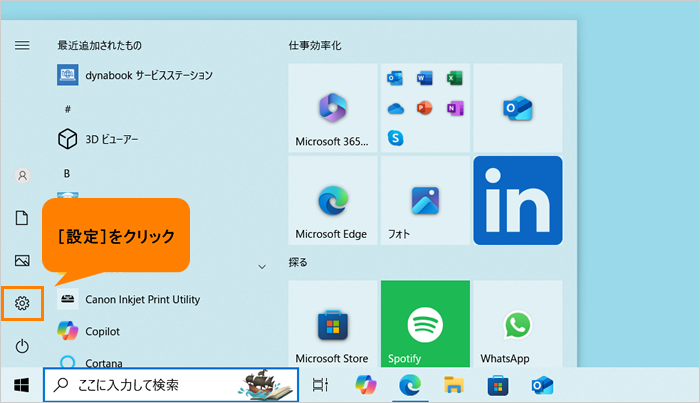Screen dimensions: 700x403
Task: Open the フォト tile
Action: pyautogui.click(x=425, y=200)
